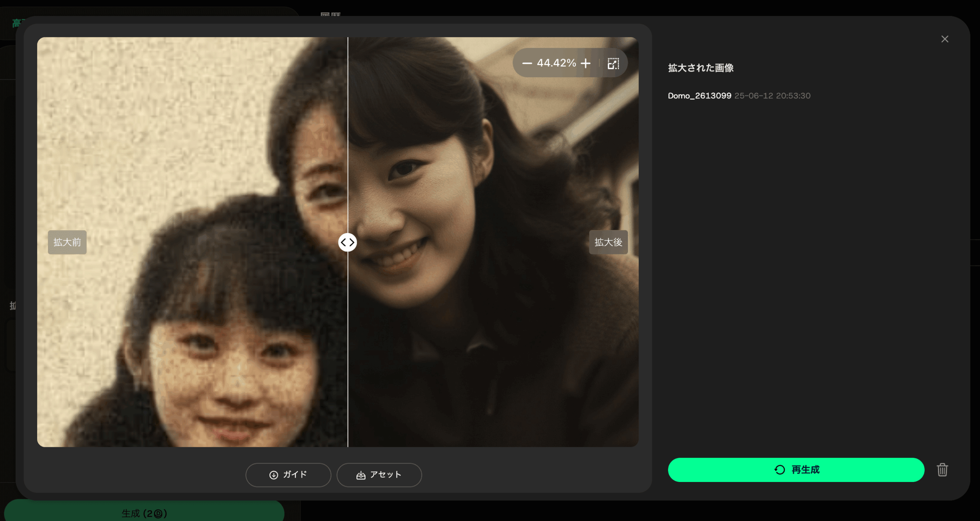Click the dimmed 生成 (2) button
The width and height of the screenshot is (980, 521).
tap(144, 513)
